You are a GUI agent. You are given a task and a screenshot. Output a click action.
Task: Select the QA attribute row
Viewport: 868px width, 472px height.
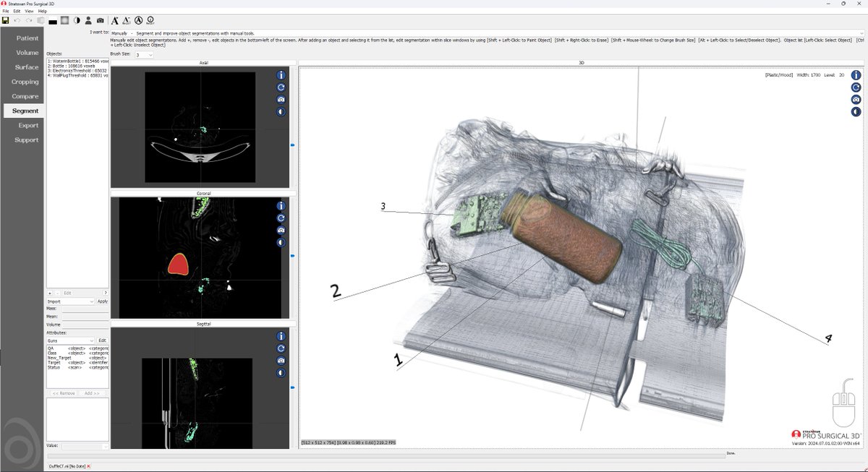(x=77, y=348)
